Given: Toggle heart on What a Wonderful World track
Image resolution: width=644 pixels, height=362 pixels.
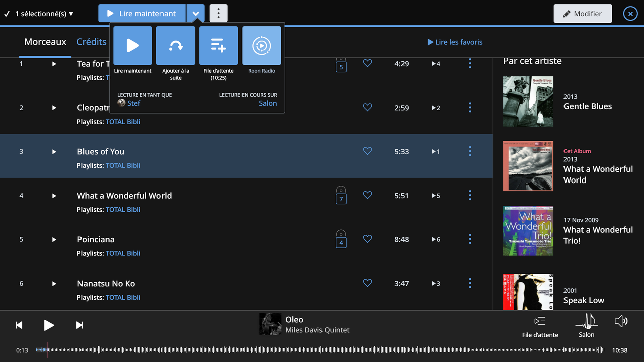Looking at the screenshot, I should point(367,195).
